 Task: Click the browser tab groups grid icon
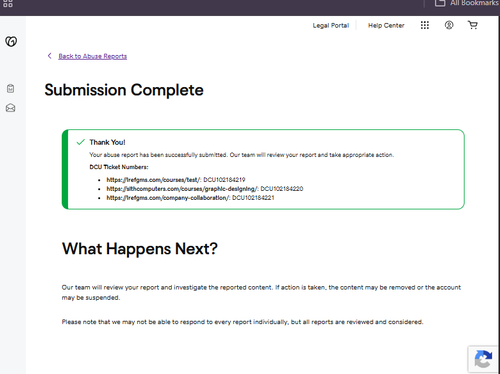coord(8,3)
